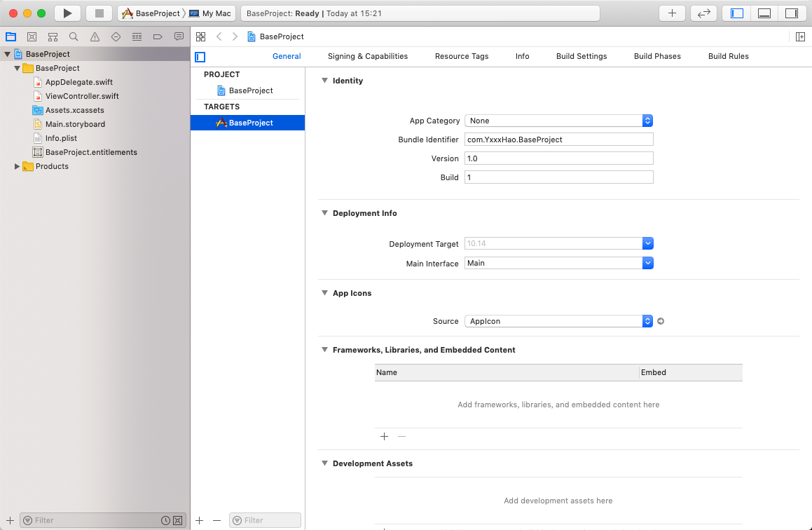Screen dimensions: 812x530
Task: Collapse the App Icons section
Action: 324,293
